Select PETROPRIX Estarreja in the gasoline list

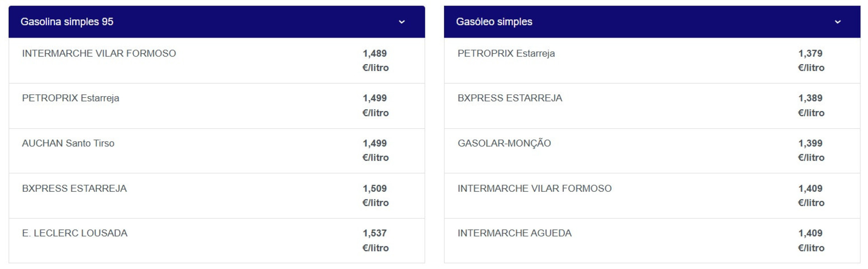pyautogui.click(x=71, y=98)
